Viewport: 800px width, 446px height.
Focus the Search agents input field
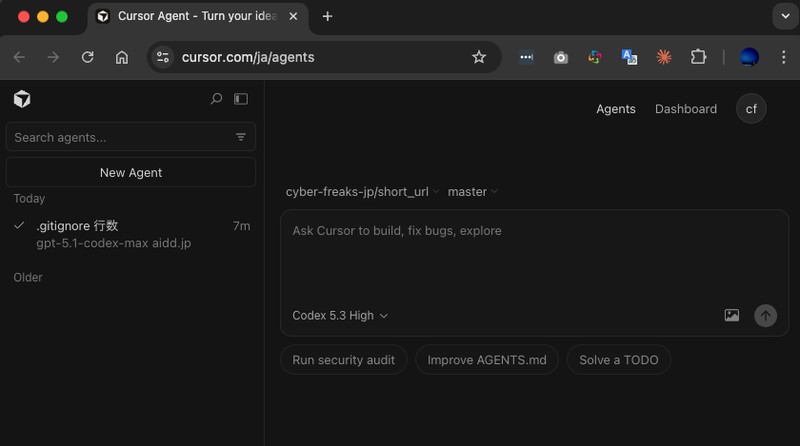(x=131, y=137)
